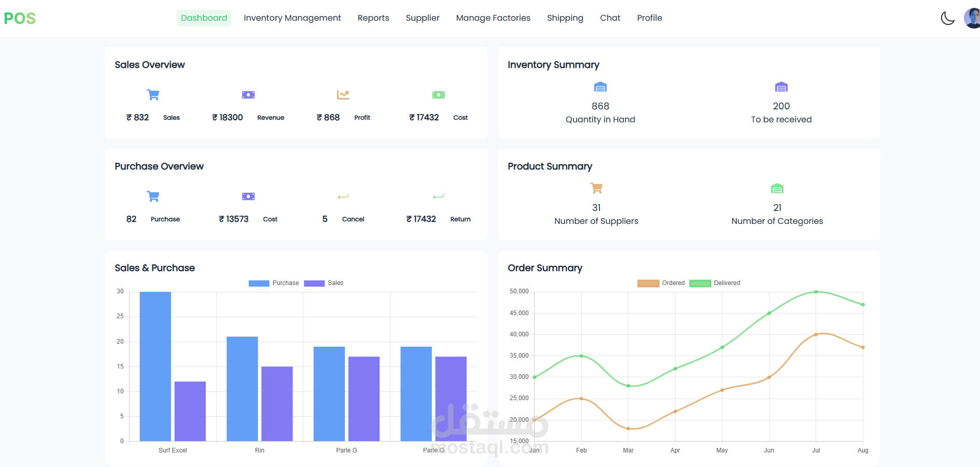The width and height of the screenshot is (980, 467).
Task: Click the Cancel arrow icon
Action: click(343, 196)
